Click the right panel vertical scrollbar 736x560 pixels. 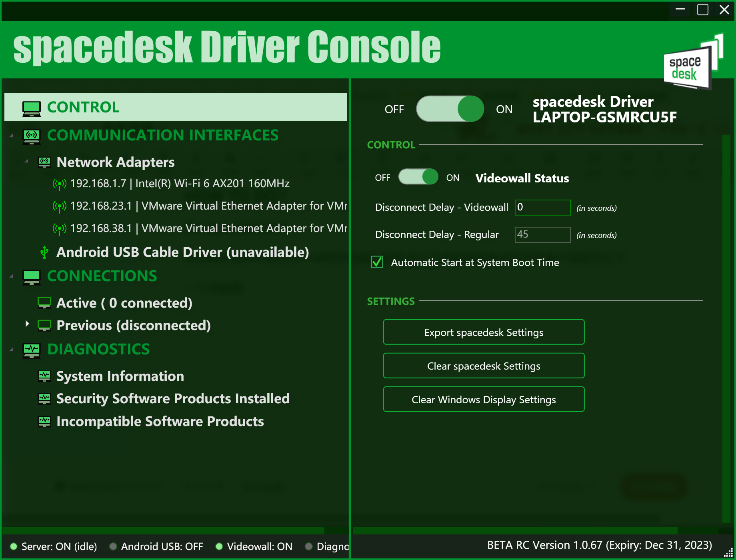pyautogui.click(x=726, y=328)
